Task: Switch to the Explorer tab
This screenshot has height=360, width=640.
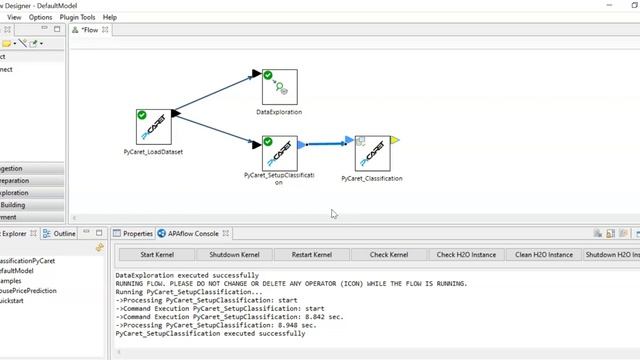Action: coord(14,233)
